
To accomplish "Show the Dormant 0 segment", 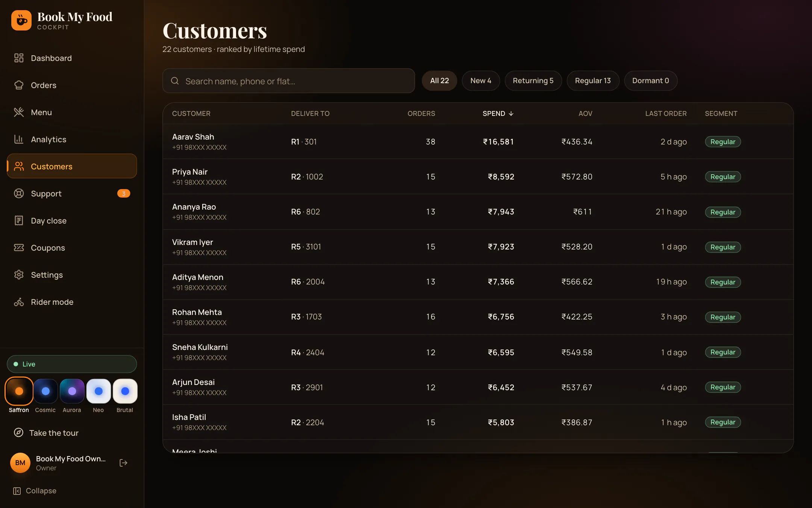I will (x=651, y=81).
